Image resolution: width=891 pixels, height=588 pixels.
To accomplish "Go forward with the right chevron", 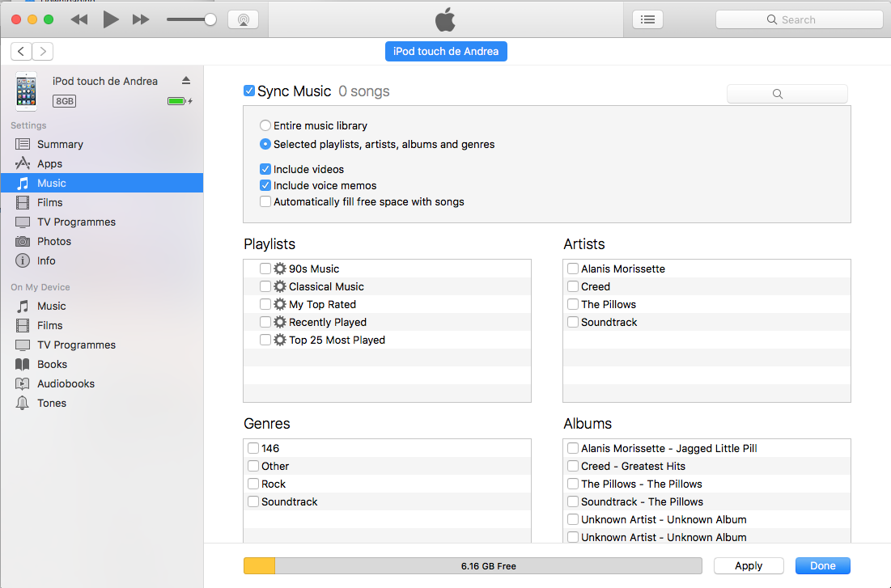I will pos(43,51).
